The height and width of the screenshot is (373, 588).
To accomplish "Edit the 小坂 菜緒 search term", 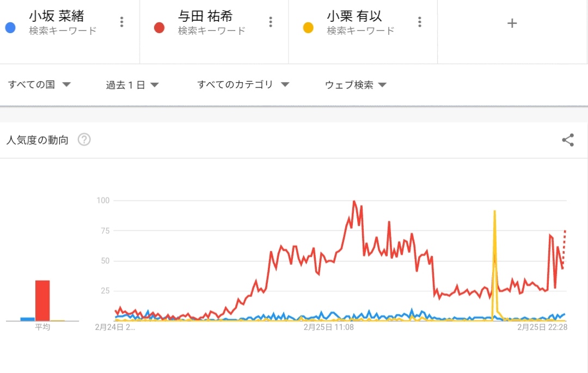I will point(57,16).
